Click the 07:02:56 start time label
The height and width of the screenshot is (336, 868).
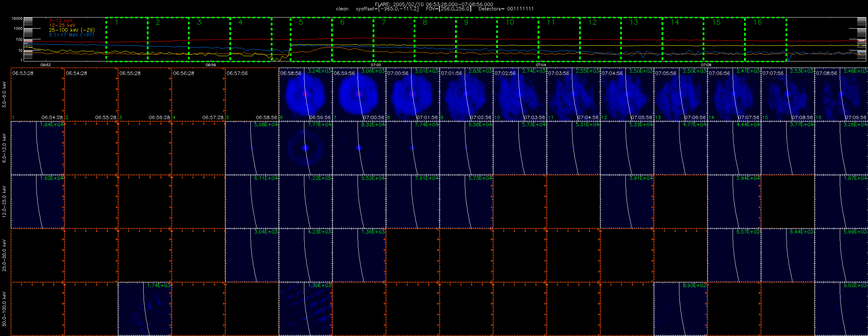coord(505,73)
